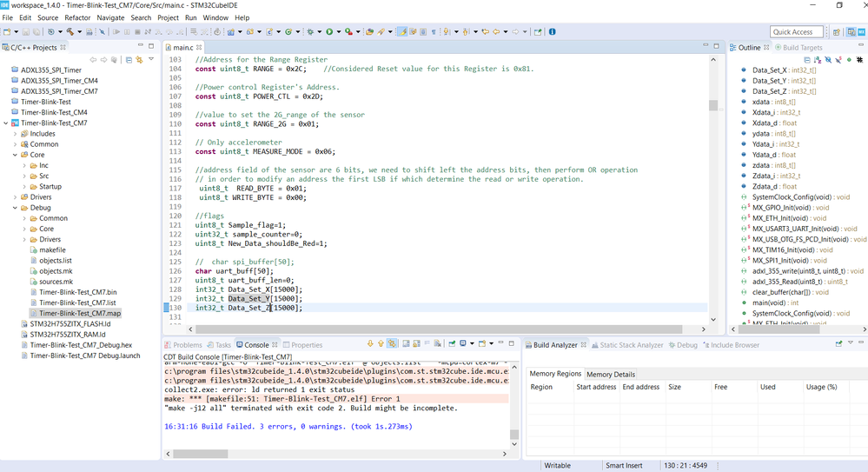Screen dimensions: 868x472
Task: Open the Build hammer dropdown arrow
Action: point(79,31)
